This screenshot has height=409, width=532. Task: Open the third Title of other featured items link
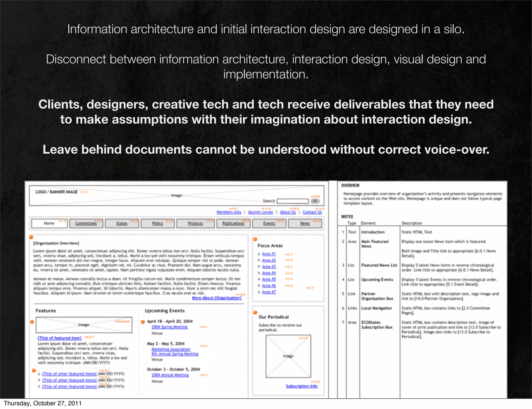point(69,386)
